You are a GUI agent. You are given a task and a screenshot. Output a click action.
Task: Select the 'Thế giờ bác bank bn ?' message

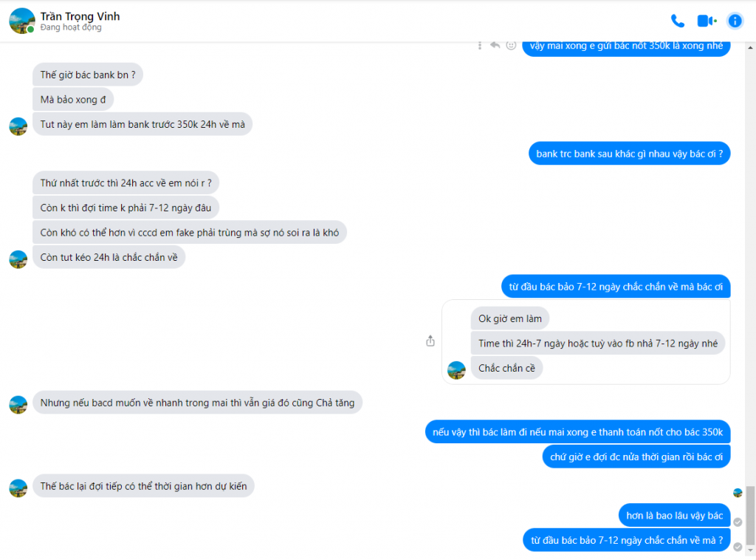pyautogui.click(x=88, y=75)
